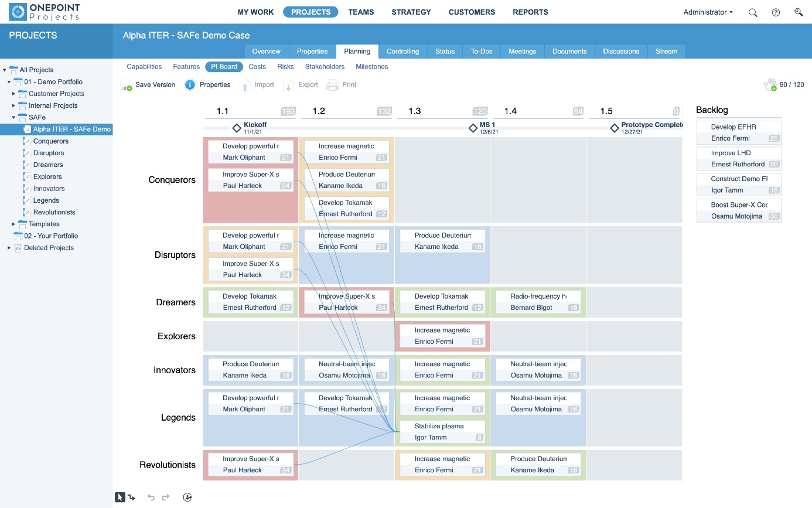Toggle the Legends checkbox in tree
812x508 pixels.
[x=27, y=200]
